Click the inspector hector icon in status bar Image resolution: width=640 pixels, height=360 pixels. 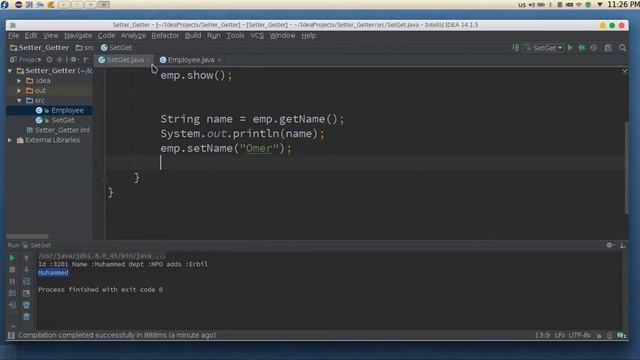coord(609,335)
